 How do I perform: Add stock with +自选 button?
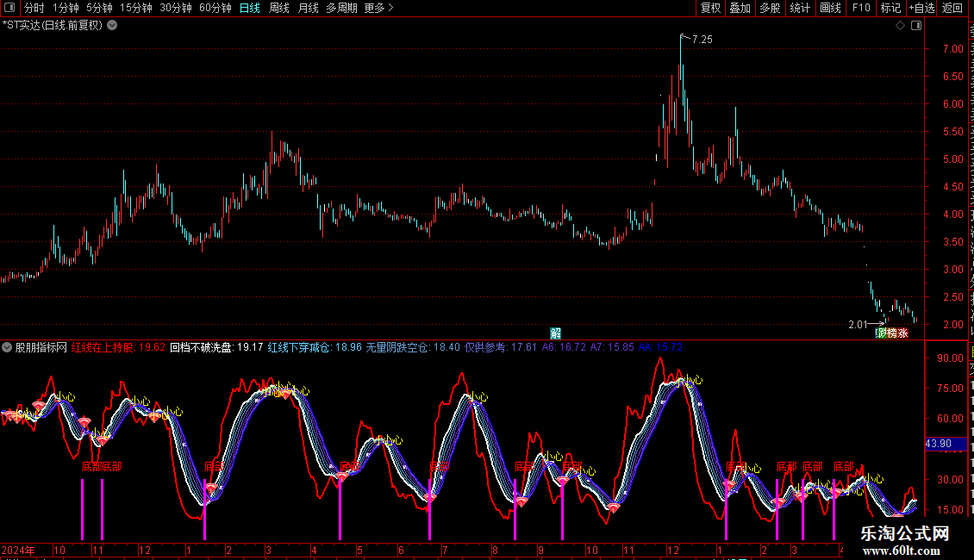[921, 8]
